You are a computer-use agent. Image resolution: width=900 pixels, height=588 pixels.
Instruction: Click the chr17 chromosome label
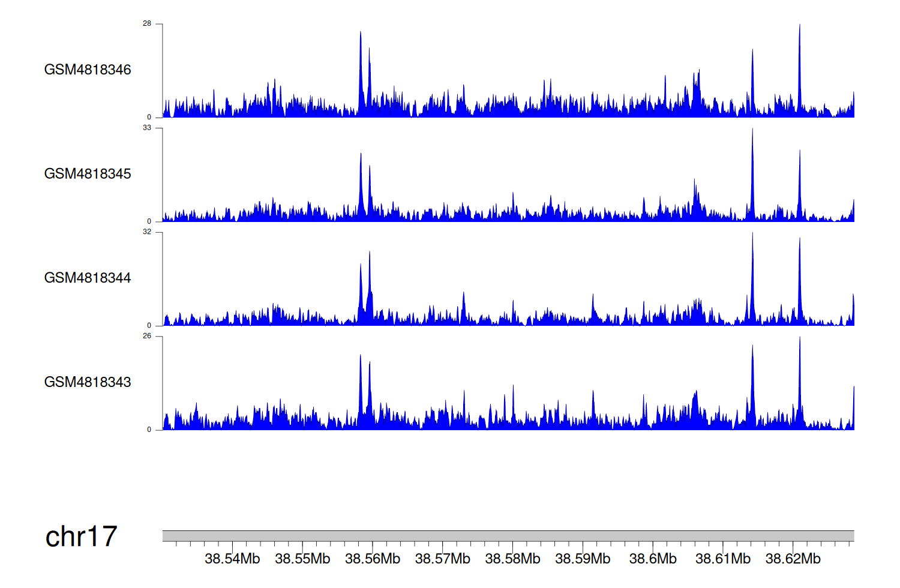(81, 536)
